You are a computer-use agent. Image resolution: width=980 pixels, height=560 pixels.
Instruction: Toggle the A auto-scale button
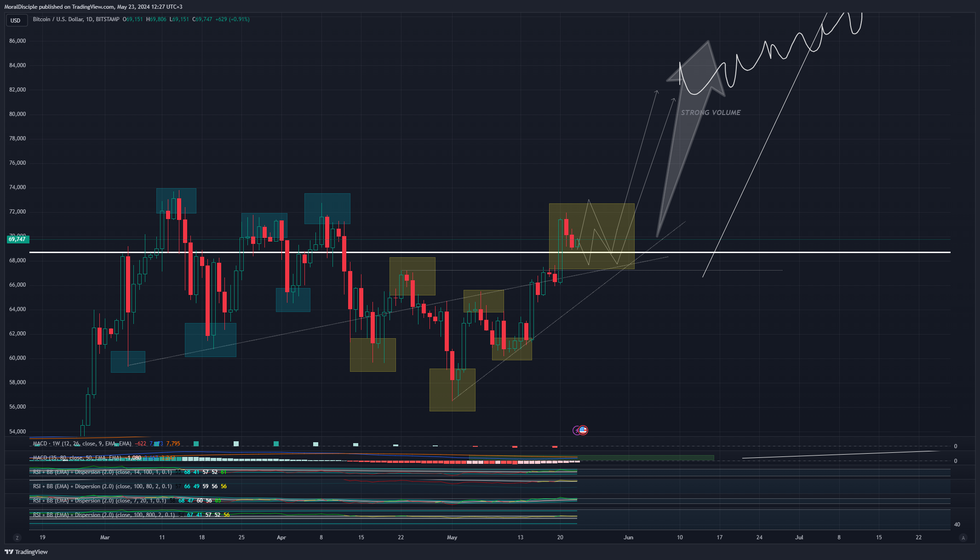point(963,537)
